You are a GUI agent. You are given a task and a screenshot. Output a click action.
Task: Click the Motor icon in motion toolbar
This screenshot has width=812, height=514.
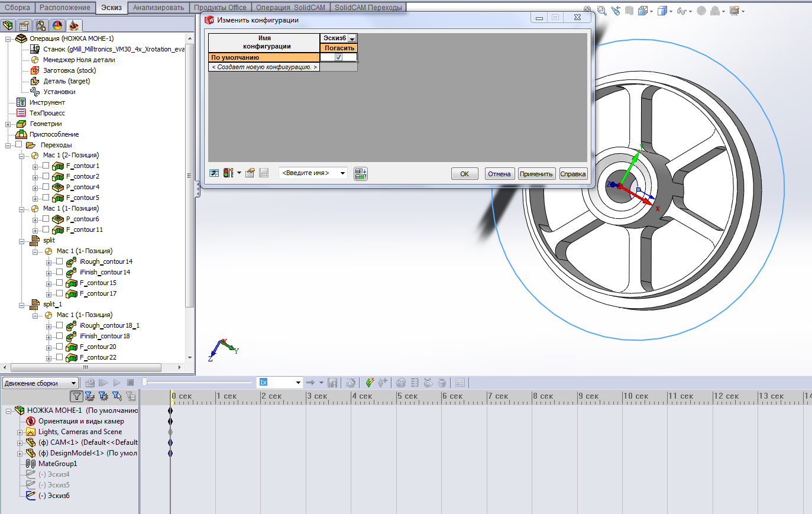point(401,383)
